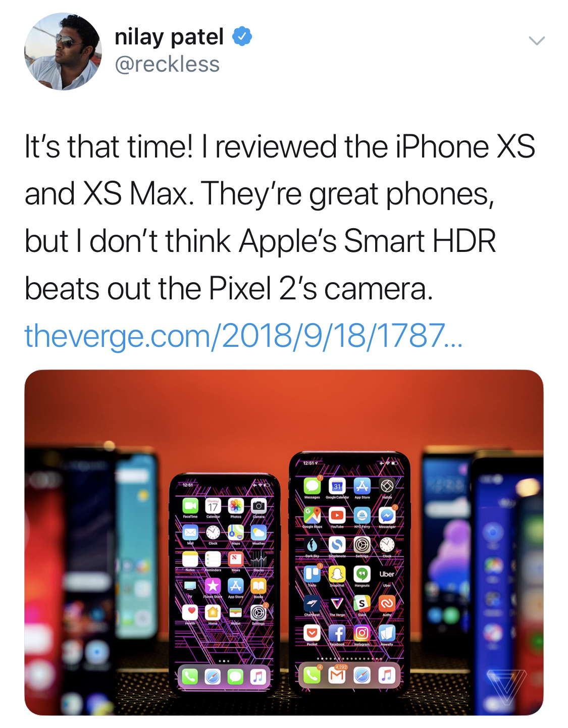Tap the Safari icon in left dock
The image size is (568, 728).
pyautogui.click(x=213, y=677)
